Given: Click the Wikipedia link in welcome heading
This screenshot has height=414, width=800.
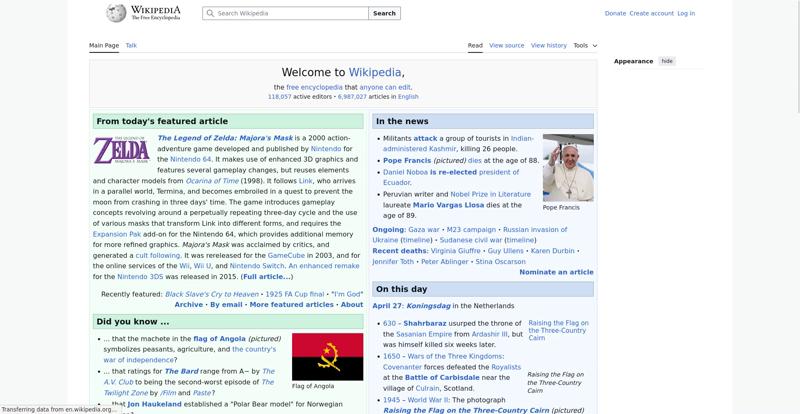Looking at the screenshot, I should tap(374, 72).
